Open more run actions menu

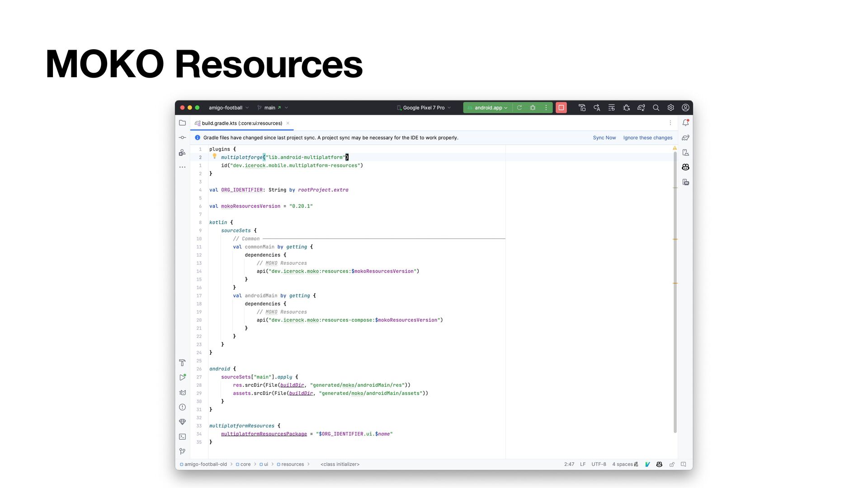pyautogui.click(x=546, y=108)
